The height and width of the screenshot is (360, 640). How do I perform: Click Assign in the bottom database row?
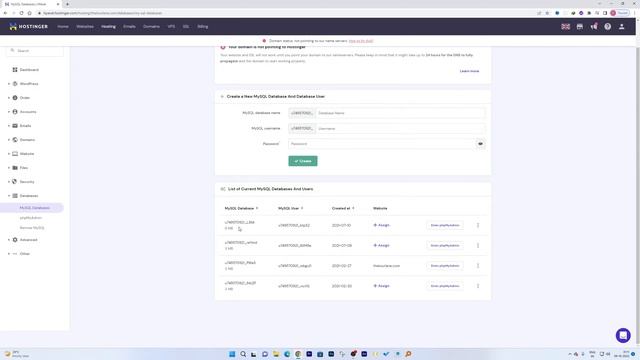(x=382, y=286)
